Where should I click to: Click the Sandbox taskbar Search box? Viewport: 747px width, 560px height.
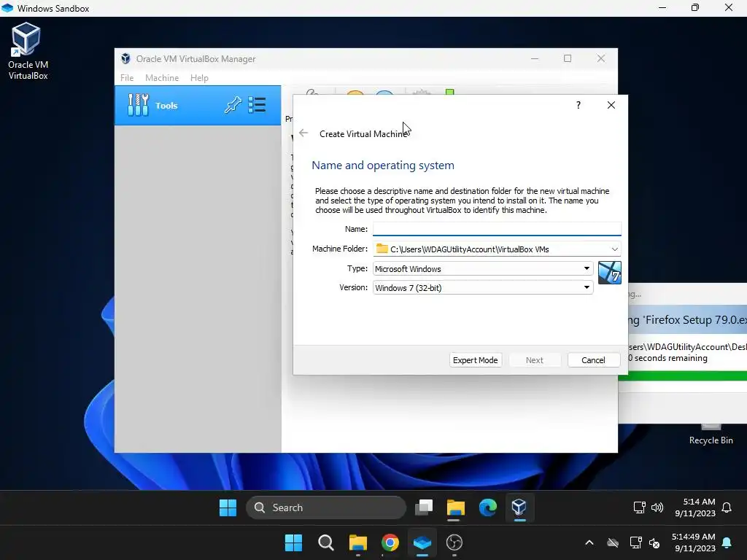(326, 507)
